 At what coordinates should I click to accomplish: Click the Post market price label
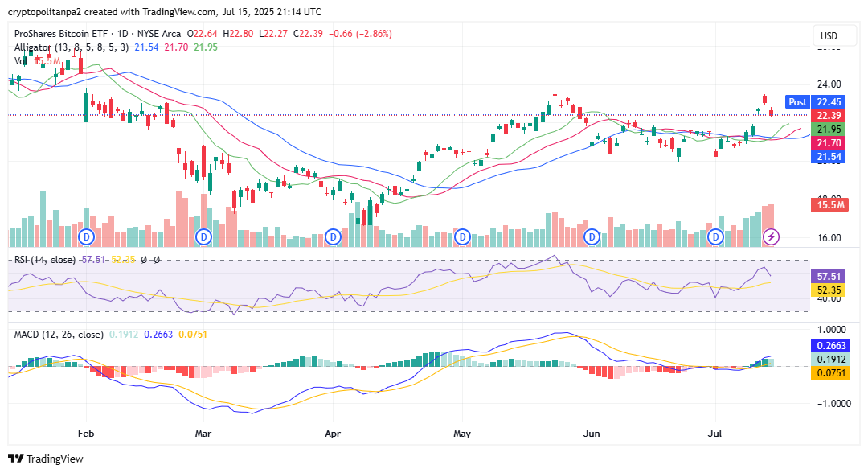798,102
